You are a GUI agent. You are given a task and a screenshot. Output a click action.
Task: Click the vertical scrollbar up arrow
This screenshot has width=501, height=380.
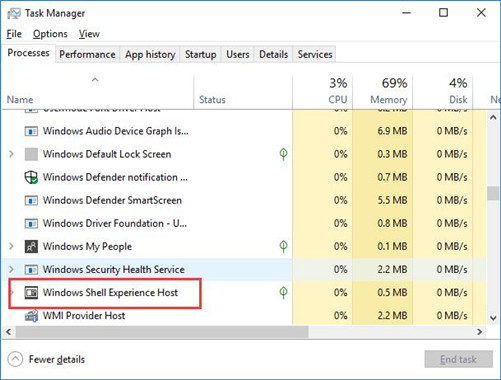[x=493, y=118]
